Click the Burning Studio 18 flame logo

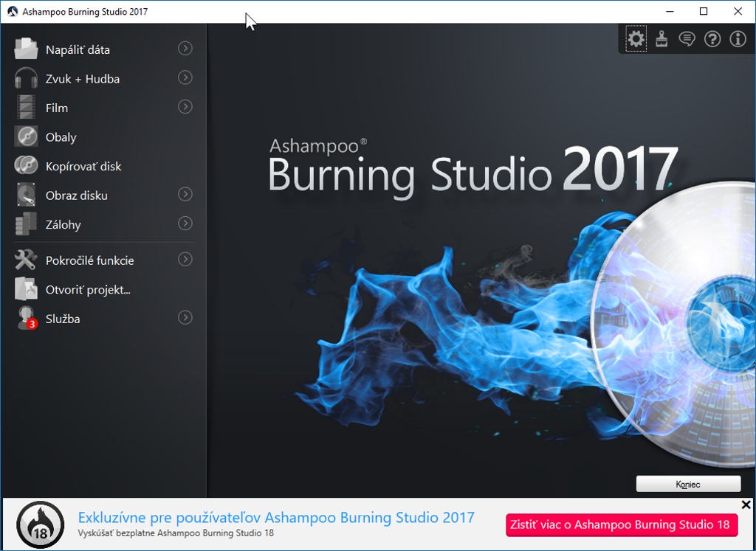click(x=40, y=524)
